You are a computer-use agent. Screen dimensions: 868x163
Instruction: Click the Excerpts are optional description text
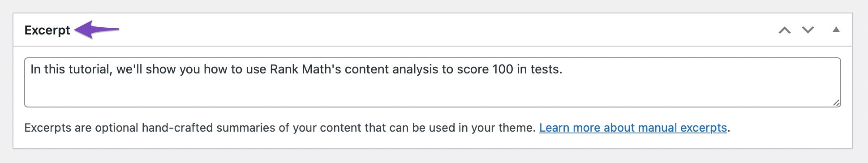pyautogui.click(x=280, y=128)
